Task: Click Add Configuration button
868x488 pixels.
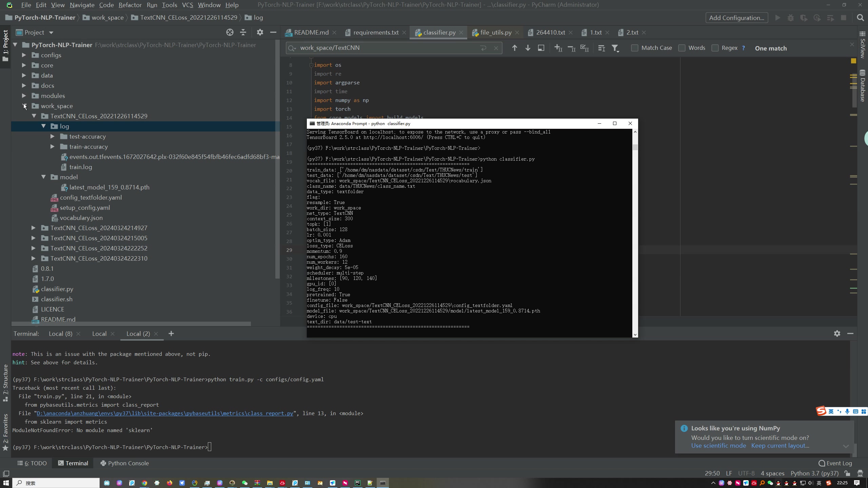Action: click(x=736, y=18)
